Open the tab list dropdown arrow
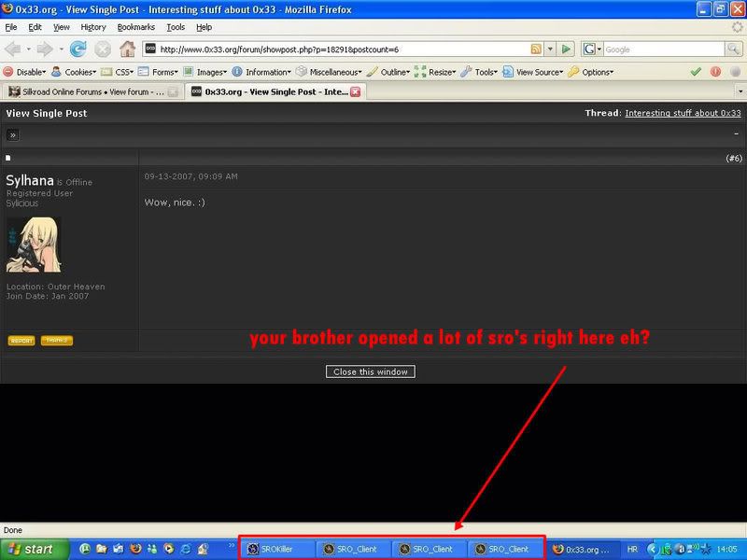Screen dimensions: 747x560 740,91
